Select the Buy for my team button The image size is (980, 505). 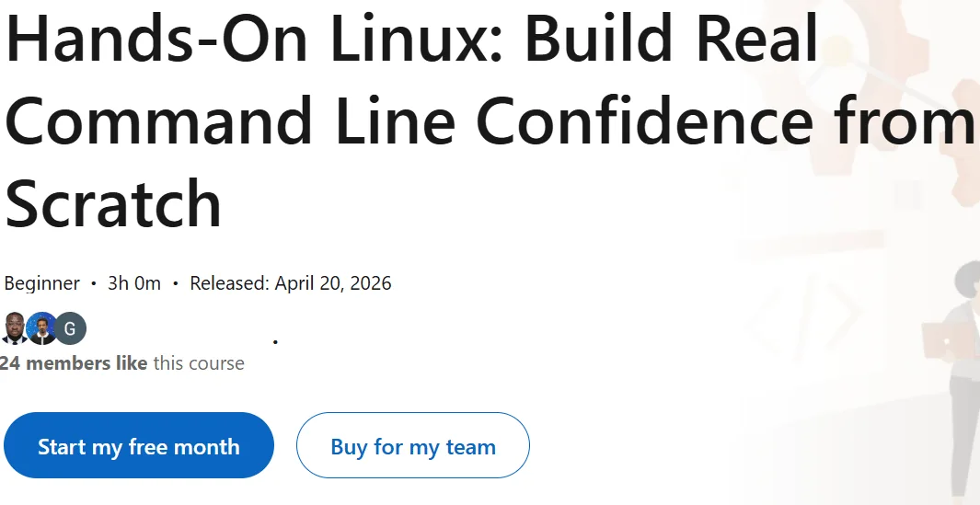point(413,445)
